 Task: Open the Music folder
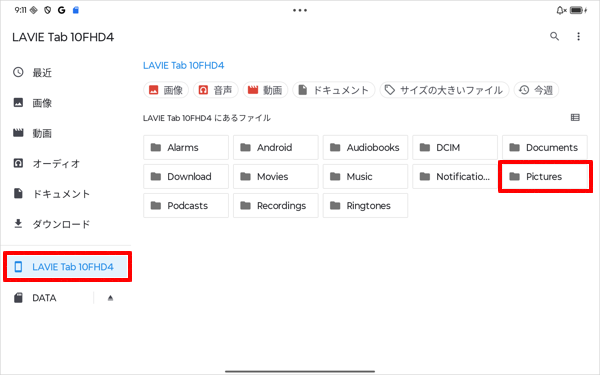pyautogui.click(x=365, y=176)
